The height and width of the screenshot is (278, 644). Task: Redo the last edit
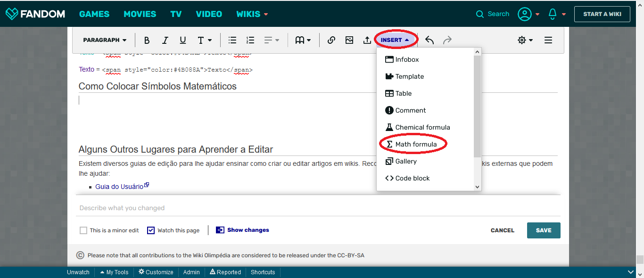pos(447,40)
